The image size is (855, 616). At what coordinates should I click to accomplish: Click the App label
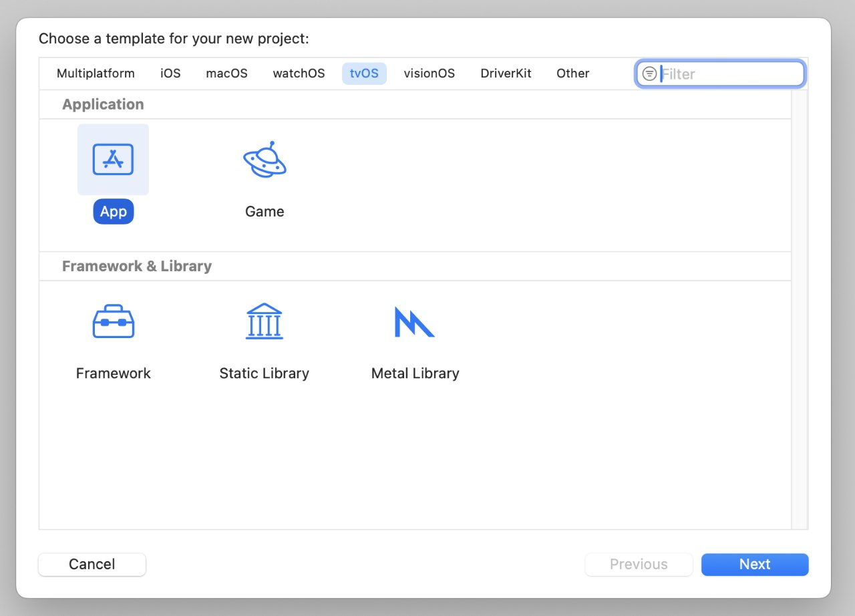pyautogui.click(x=114, y=212)
